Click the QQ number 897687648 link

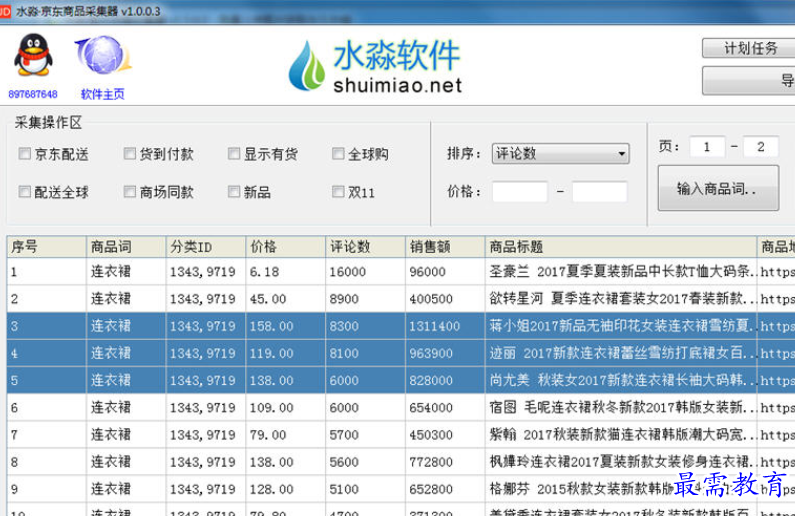coord(33,94)
